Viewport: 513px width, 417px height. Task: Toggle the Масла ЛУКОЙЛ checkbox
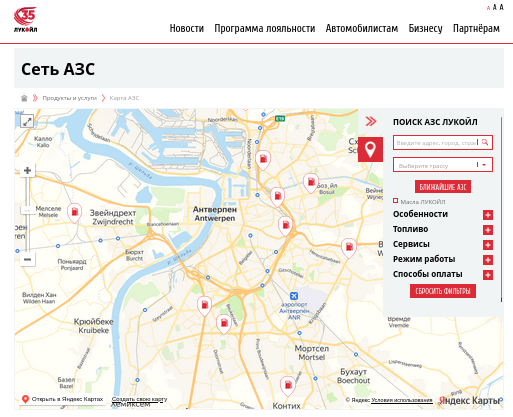coord(395,201)
